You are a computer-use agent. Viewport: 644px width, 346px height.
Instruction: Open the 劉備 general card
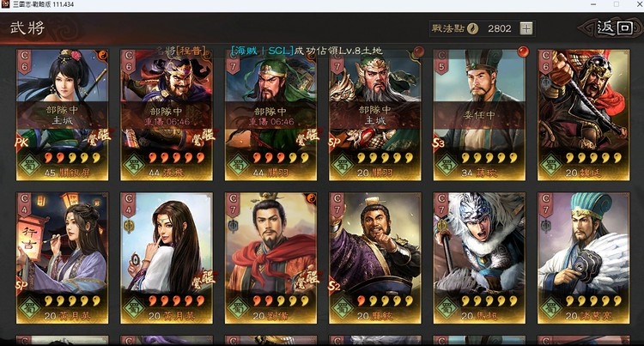(270, 258)
